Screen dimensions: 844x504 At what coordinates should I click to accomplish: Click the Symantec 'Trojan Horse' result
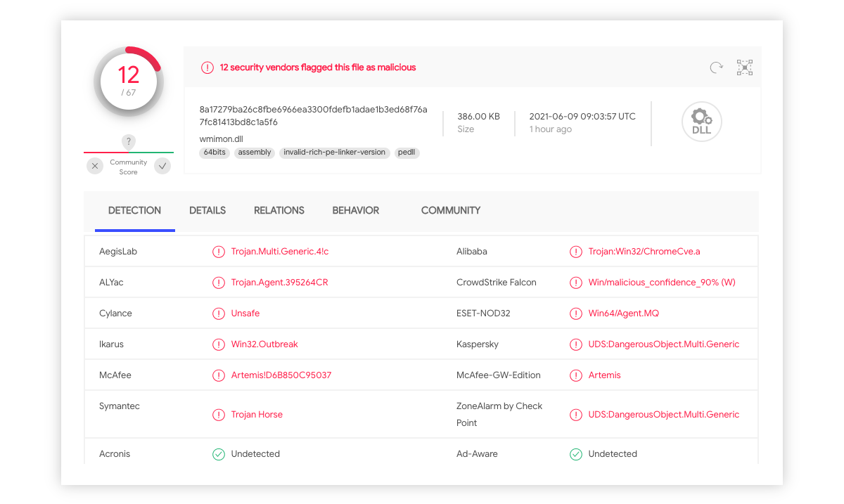coord(257,415)
